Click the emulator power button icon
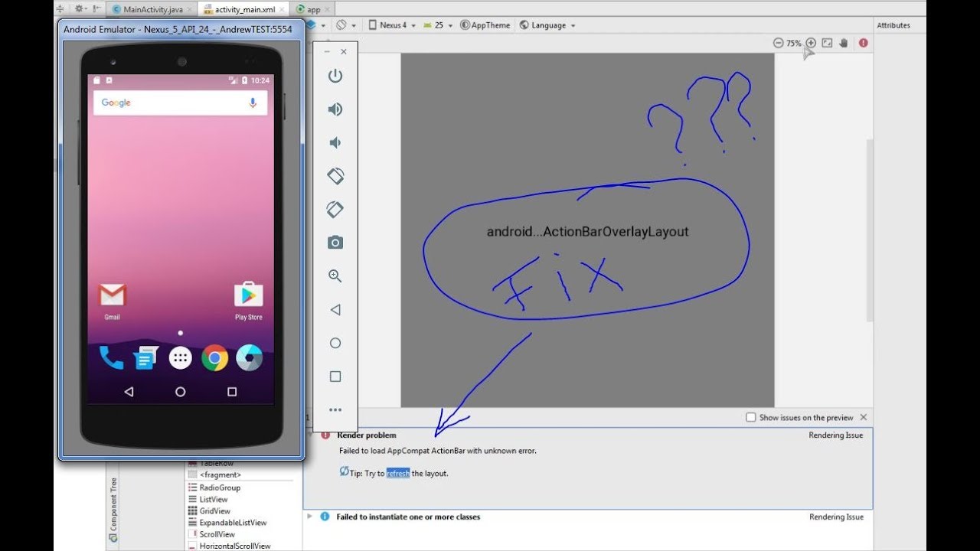 point(335,76)
